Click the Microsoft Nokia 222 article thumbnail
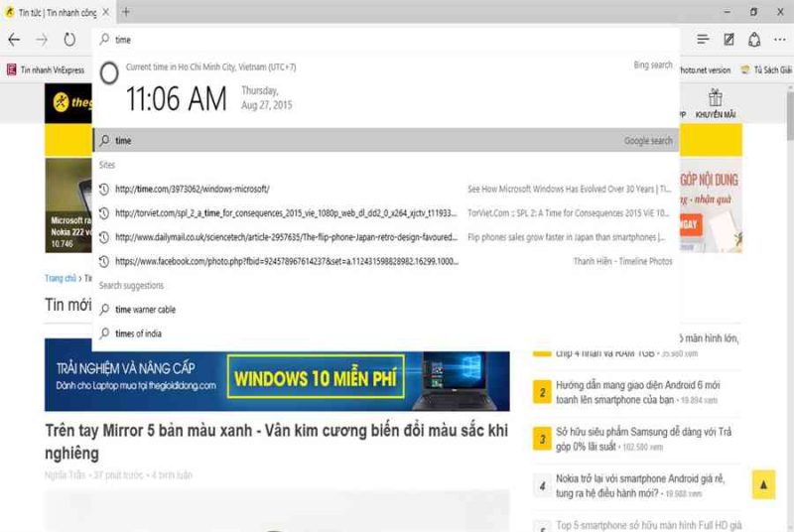Screen dimensions: 794x532 68,205
